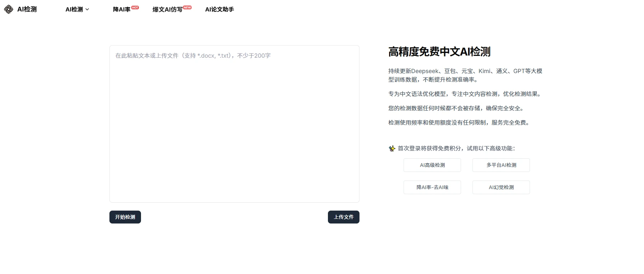This screenshot has height=274, width=644.
Task: Click the AI检测 brand name text
Action: tap(27, 9)
